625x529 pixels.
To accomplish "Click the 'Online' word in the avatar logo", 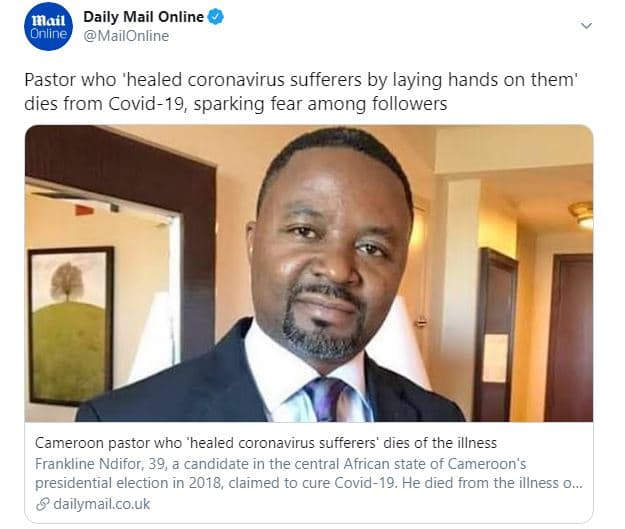I will [x=48, y=34].
